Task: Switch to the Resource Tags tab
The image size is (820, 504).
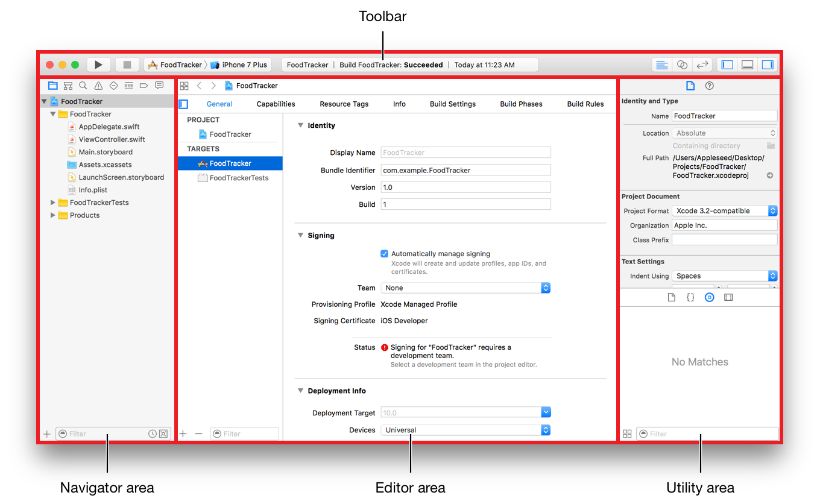Action: [x=344, y=104]
